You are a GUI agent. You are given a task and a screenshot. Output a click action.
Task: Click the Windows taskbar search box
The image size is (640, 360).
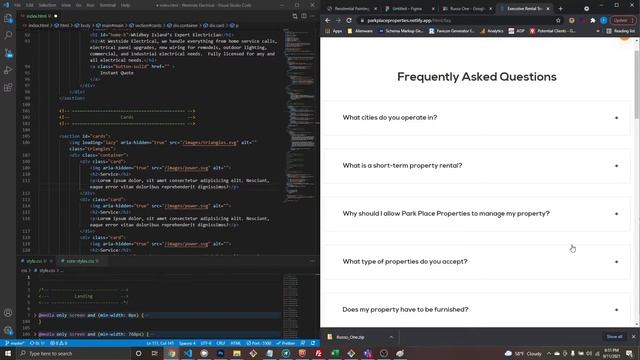click(73, 353)
